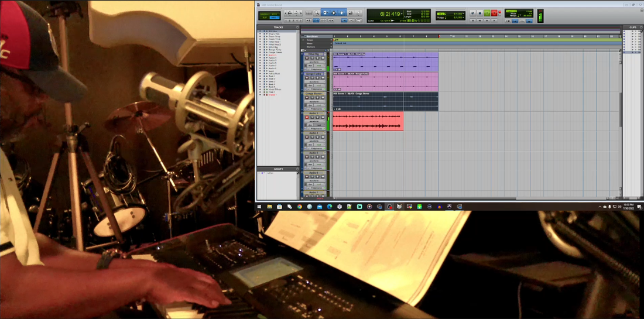Image resolution: width=644 pixels, height=319 pixels.
Task: Disarm record on Audio 3 track
Action: click(x=307, y=118)
